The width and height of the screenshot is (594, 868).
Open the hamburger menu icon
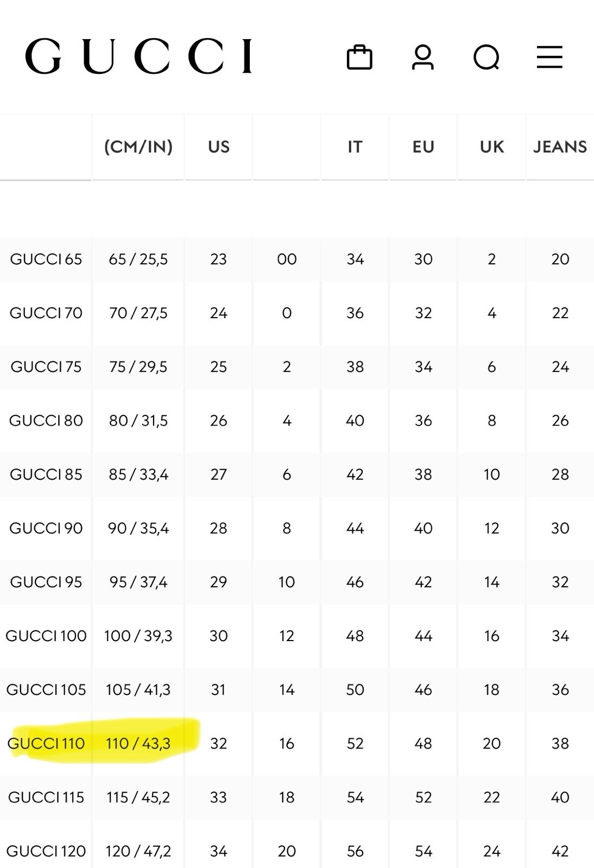point(549,57)
